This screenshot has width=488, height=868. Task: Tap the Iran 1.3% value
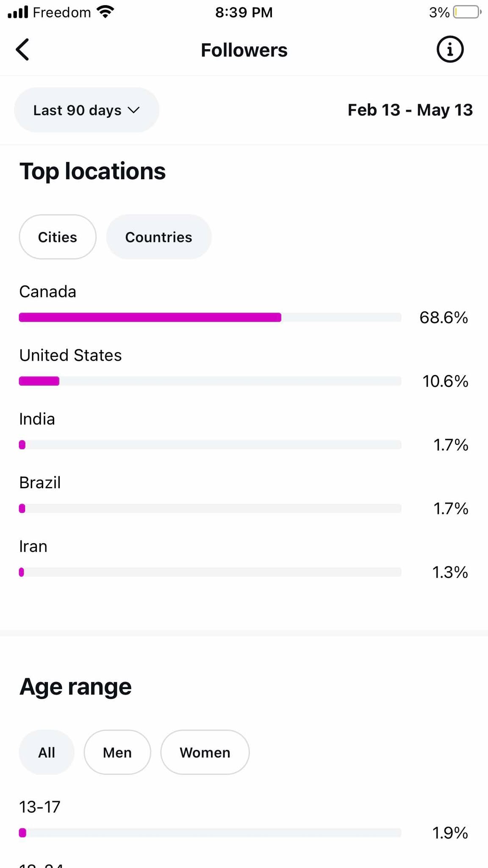(x=450, y=572)
